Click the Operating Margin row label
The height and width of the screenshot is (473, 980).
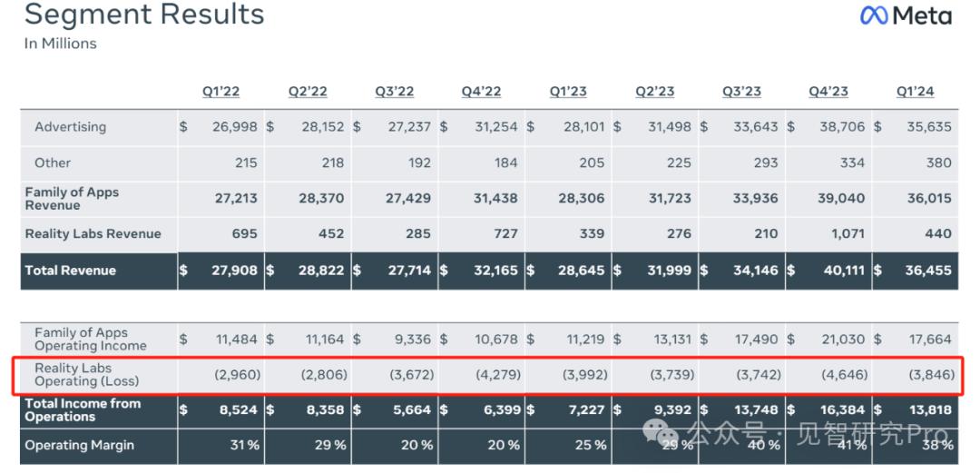[x=79, y=446]
